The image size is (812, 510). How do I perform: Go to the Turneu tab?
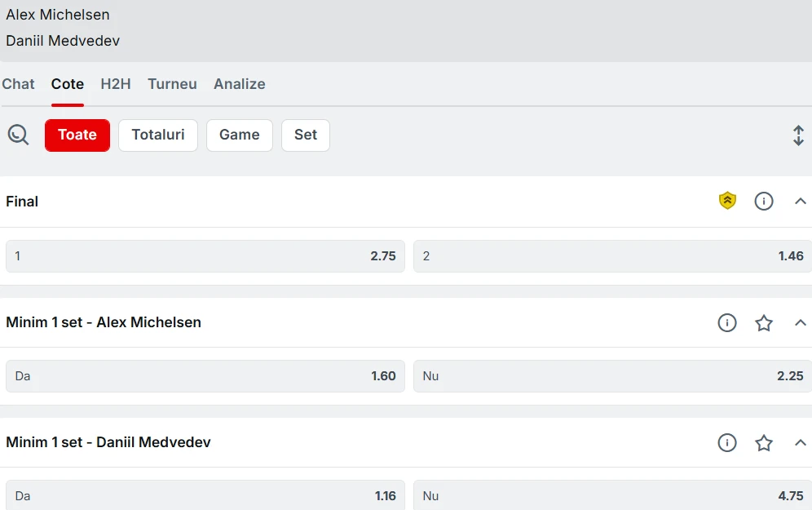coord(172,84)
